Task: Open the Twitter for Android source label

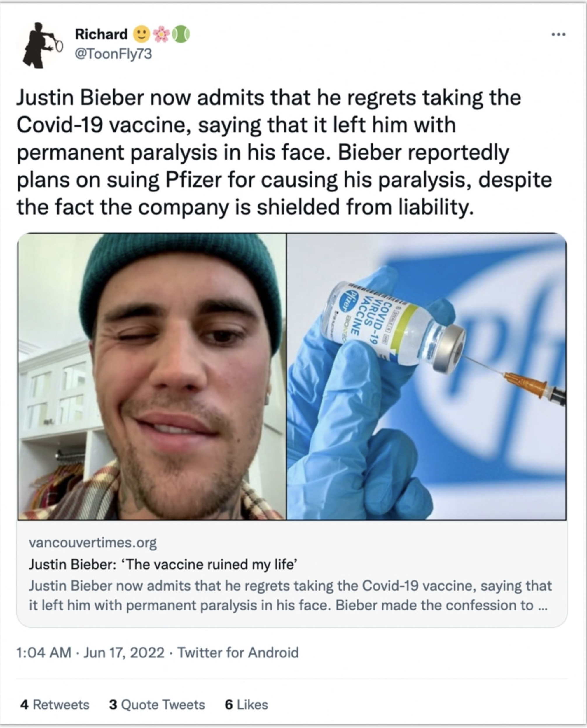Action: [238, 653]
